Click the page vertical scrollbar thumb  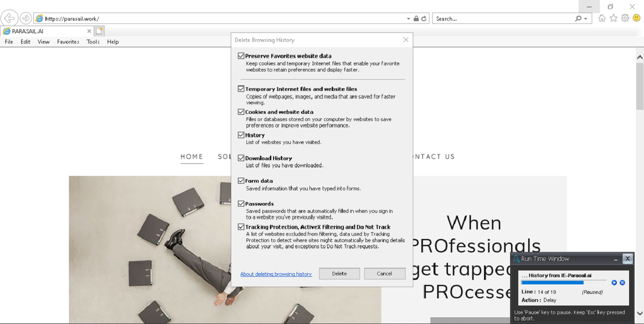[x=639, y=86]
